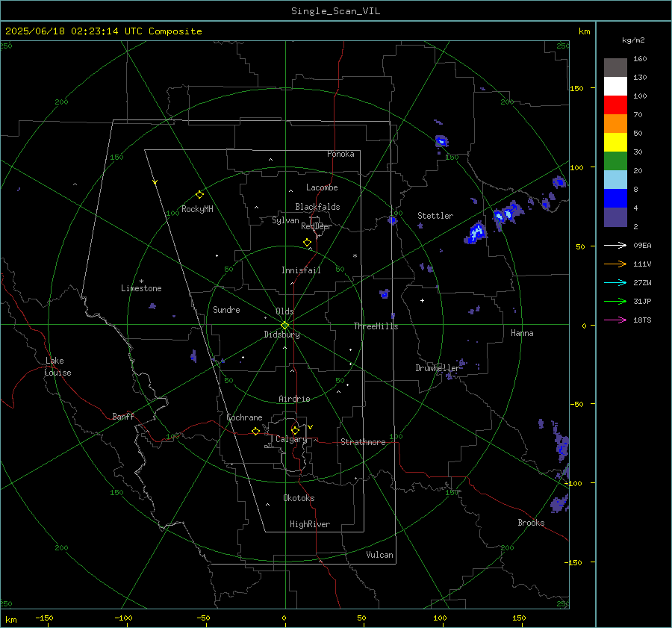The height and width of the screenshot is (628, 672).
Task: Click the orange 70 kg/m2 color swatch
Action: [615, 123]
